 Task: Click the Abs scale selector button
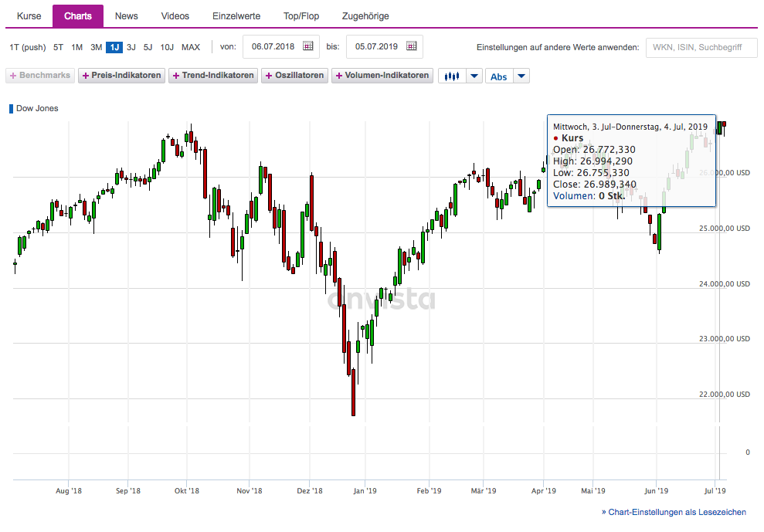pyautogui.click(x=499, y=76)
